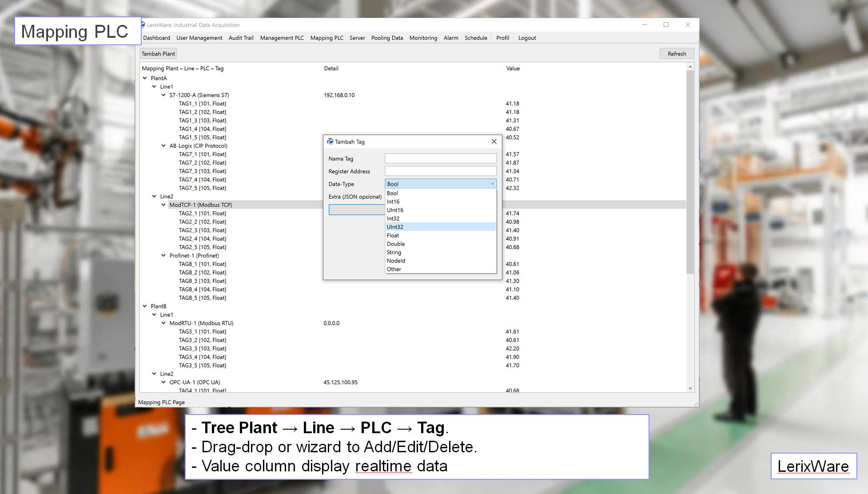The height and width of the screenshot is (494, 868).
Task: Open the Dashboard menu
Action: [156, 38]
